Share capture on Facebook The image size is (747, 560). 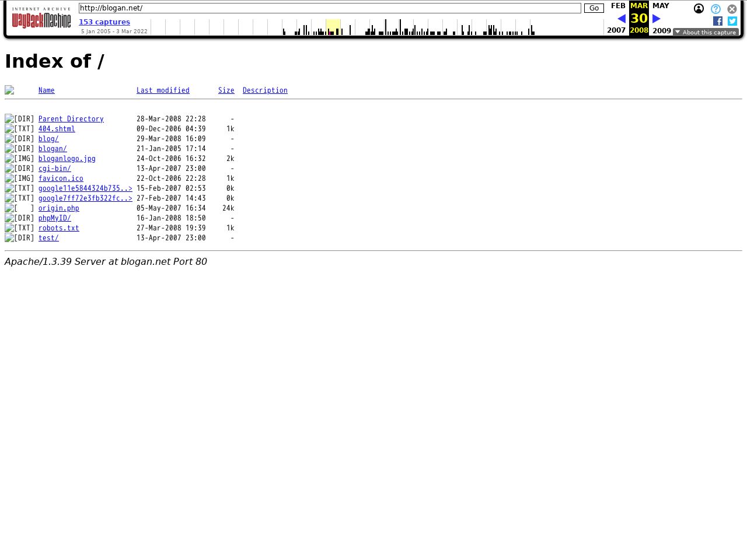click(x=718, y=21)
